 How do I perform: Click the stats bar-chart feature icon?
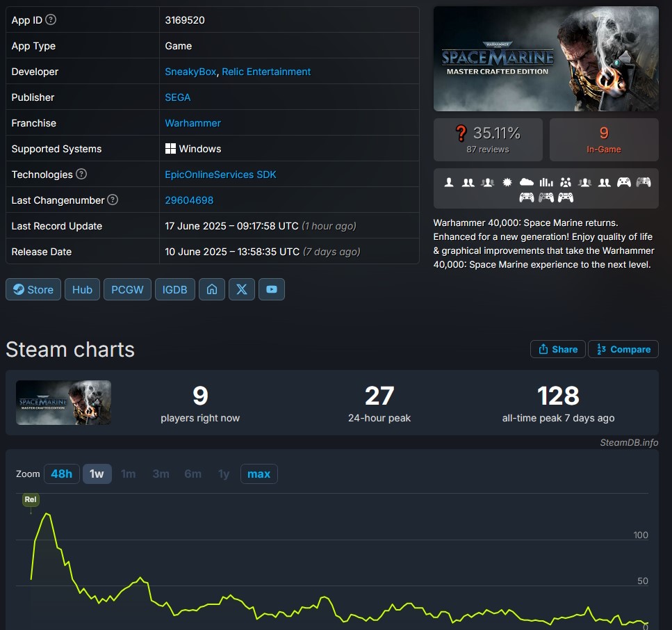[x=546, y=182]
